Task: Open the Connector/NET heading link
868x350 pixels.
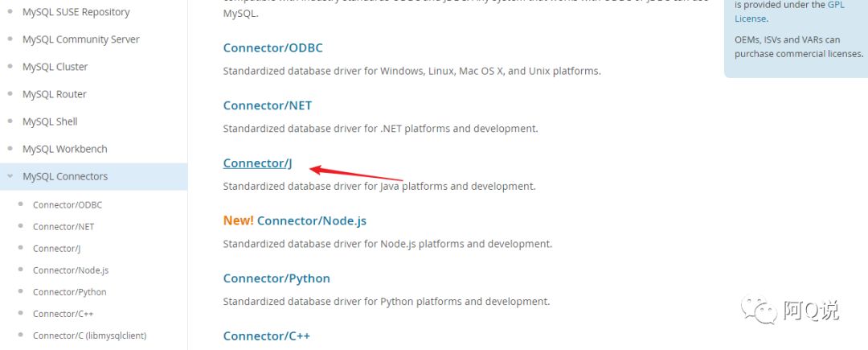Action: [267, 105]
